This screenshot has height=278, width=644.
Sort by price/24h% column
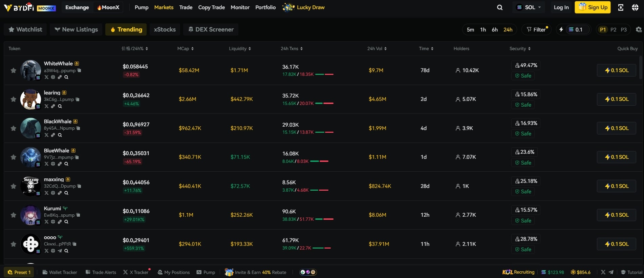coord(135,48)
